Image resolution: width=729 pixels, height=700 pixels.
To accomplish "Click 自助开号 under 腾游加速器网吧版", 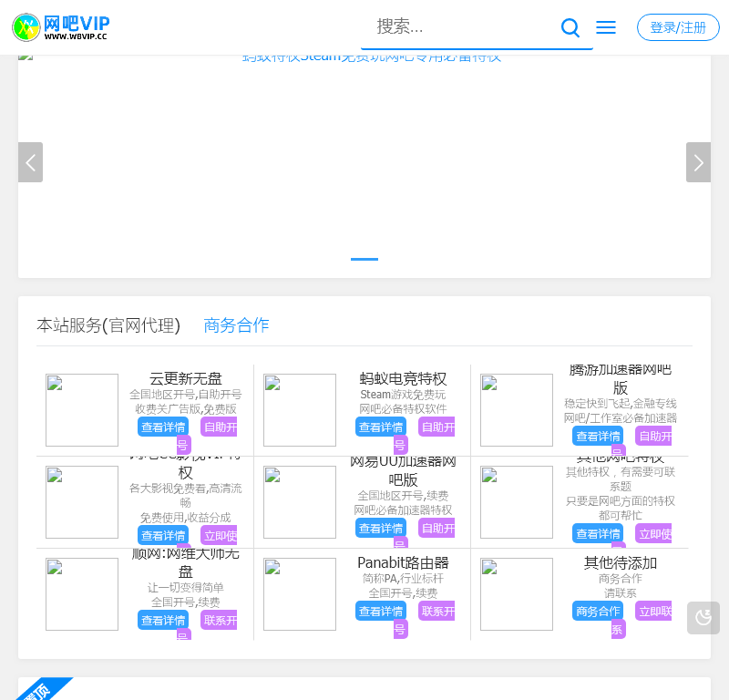I will (x=654, y=436).
